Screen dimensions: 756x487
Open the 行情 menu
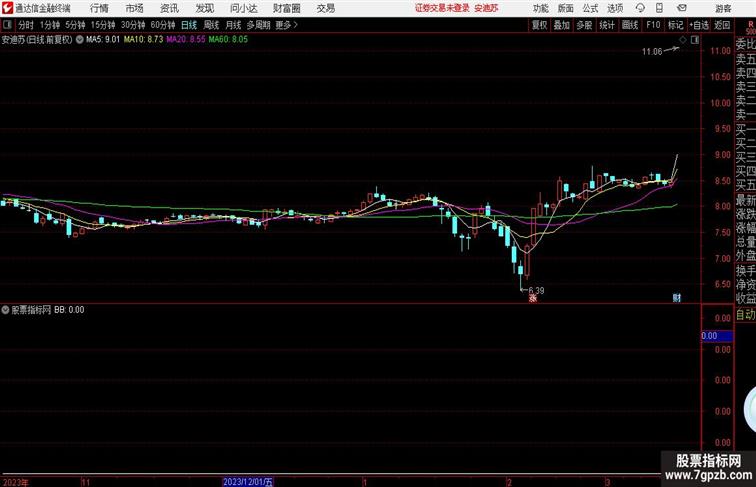[x=99, y=8]
